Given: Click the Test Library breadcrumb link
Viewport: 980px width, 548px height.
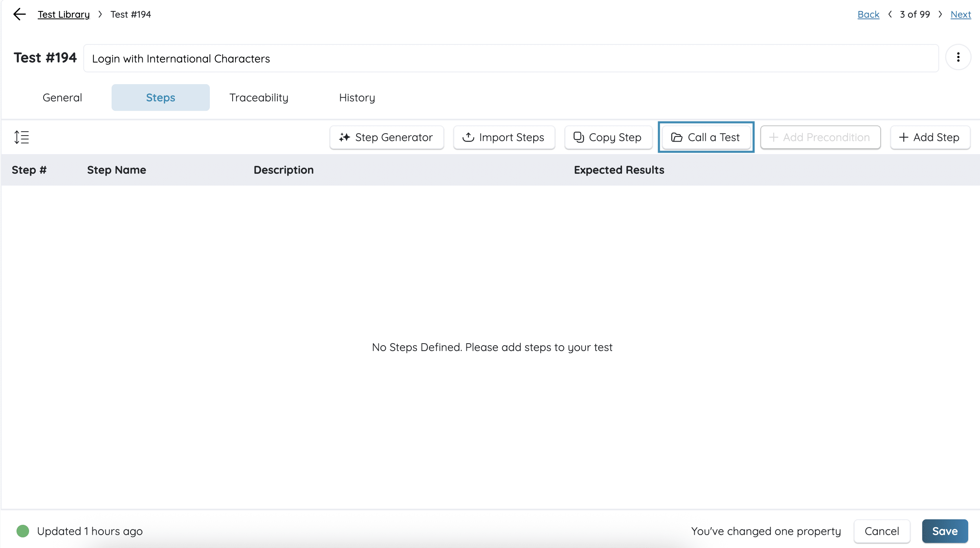Looking at the screenshot, I should point(64,15).
